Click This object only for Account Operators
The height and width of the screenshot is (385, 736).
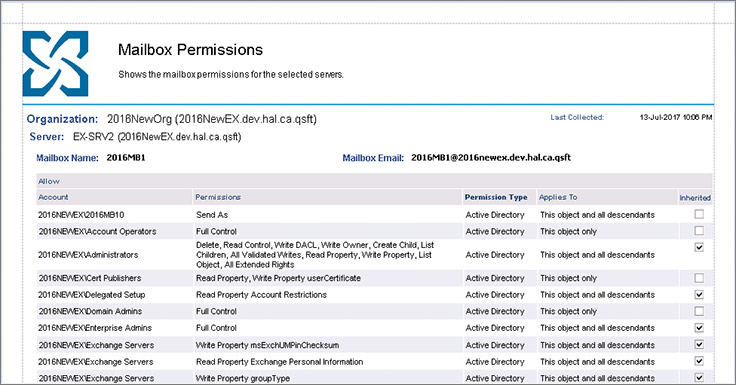click(x=568, y=231)
